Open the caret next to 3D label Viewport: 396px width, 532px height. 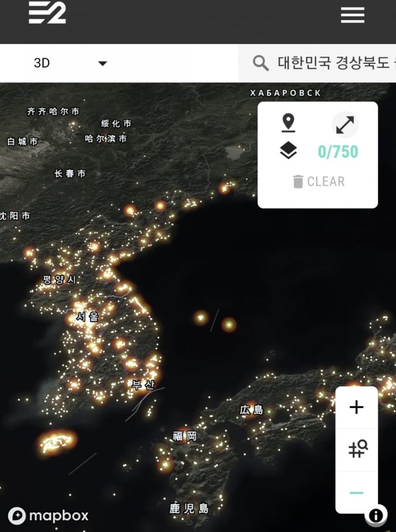click(x=102, y=63)
